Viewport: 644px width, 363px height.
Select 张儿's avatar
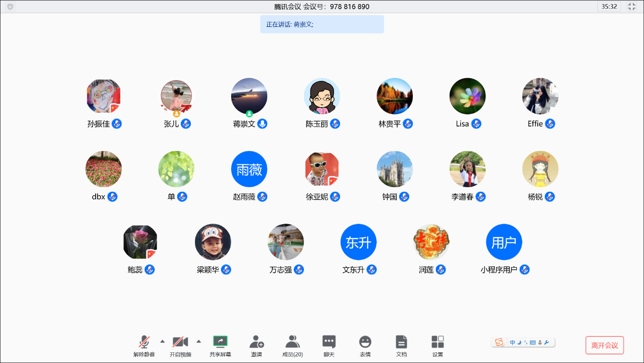tap(177, 96)
